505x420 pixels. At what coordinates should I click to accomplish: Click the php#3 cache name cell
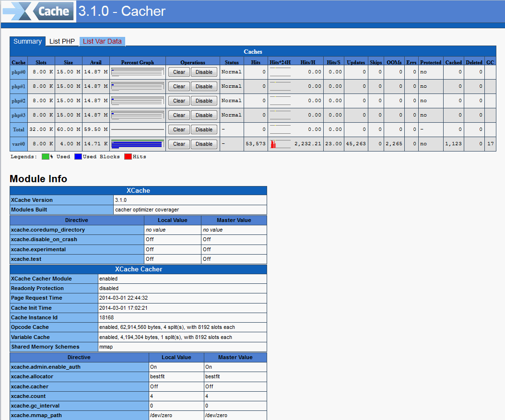pyautogui.click(x=18, y=115)
